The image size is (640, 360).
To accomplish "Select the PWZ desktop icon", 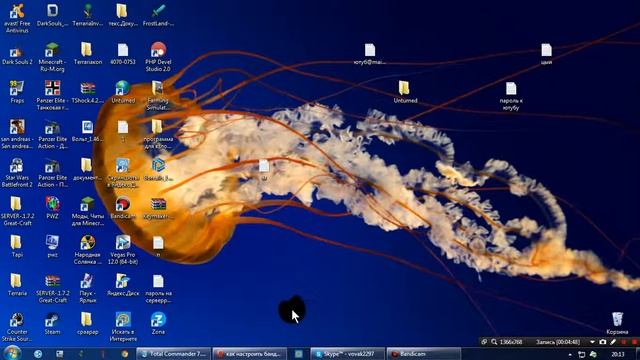I will pyautogui.click(x=52, y=207).
